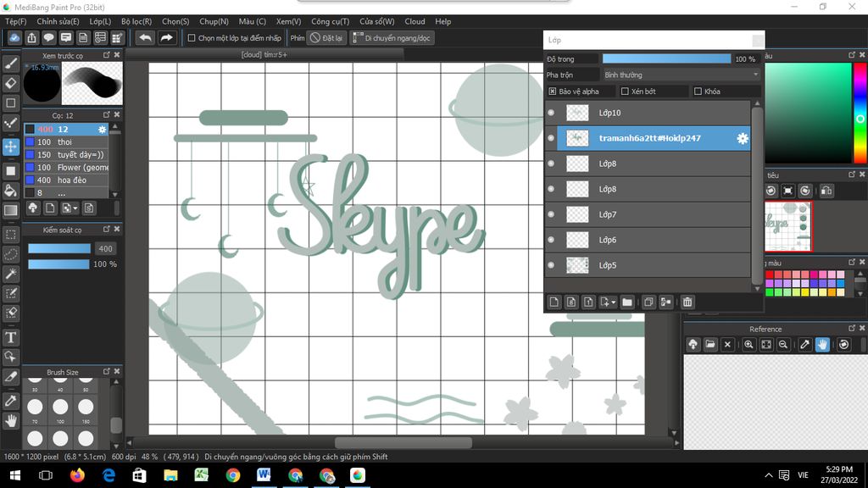Hide the tramanh6a2tt#Hoidp247 layer
This screenshot has height=488, width=868.
551,138
